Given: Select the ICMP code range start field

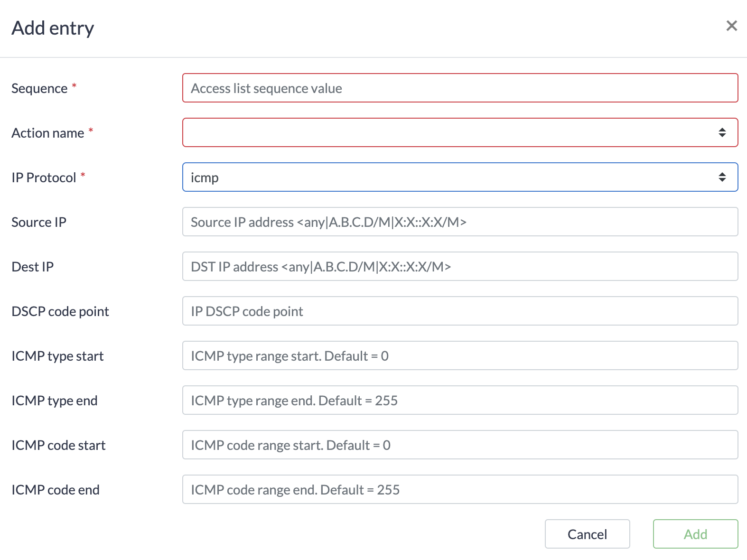Looking at the screenshot, I should coord(459,445).
